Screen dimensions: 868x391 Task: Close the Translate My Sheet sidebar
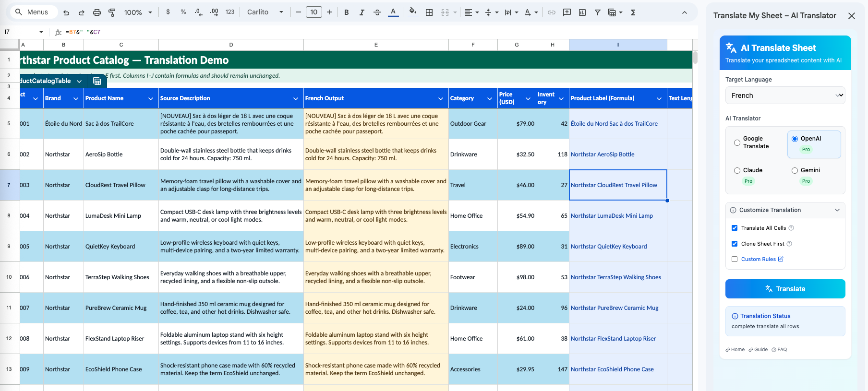852,16
